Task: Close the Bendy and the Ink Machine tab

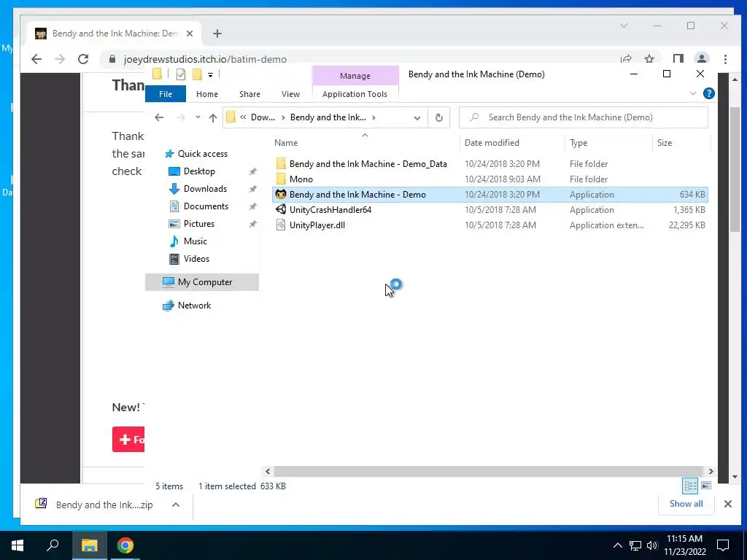Action: pos(190,34)
